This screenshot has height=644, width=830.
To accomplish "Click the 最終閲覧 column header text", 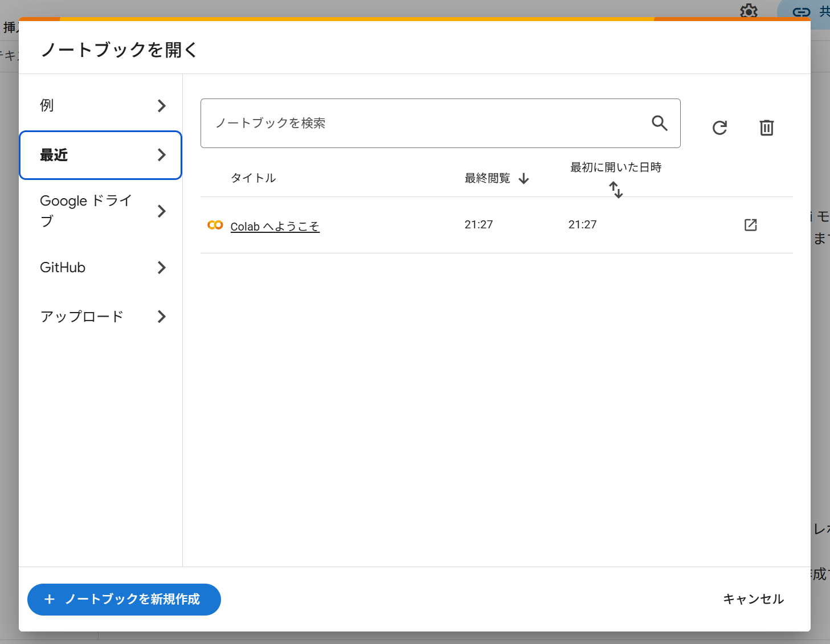I will [487, 178].
